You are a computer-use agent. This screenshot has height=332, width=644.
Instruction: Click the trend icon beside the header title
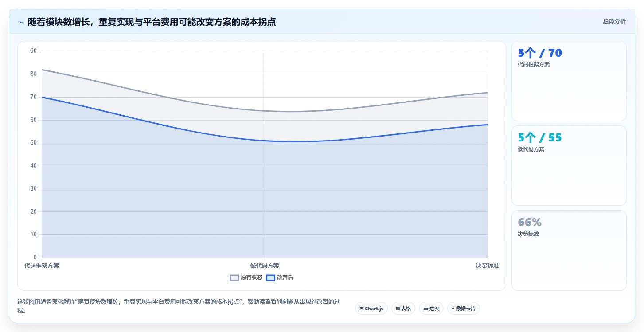pyautogui.click(x=21, y=22)
